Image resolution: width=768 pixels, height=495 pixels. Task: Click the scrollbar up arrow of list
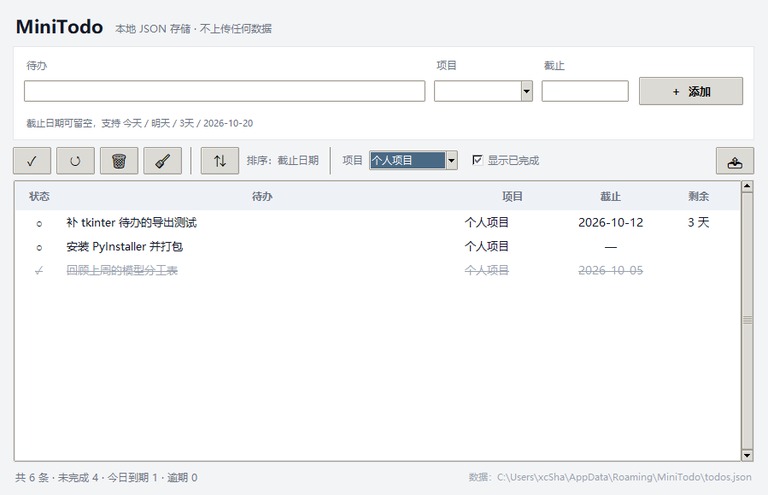pyautogui.click(x=747, y=186)
